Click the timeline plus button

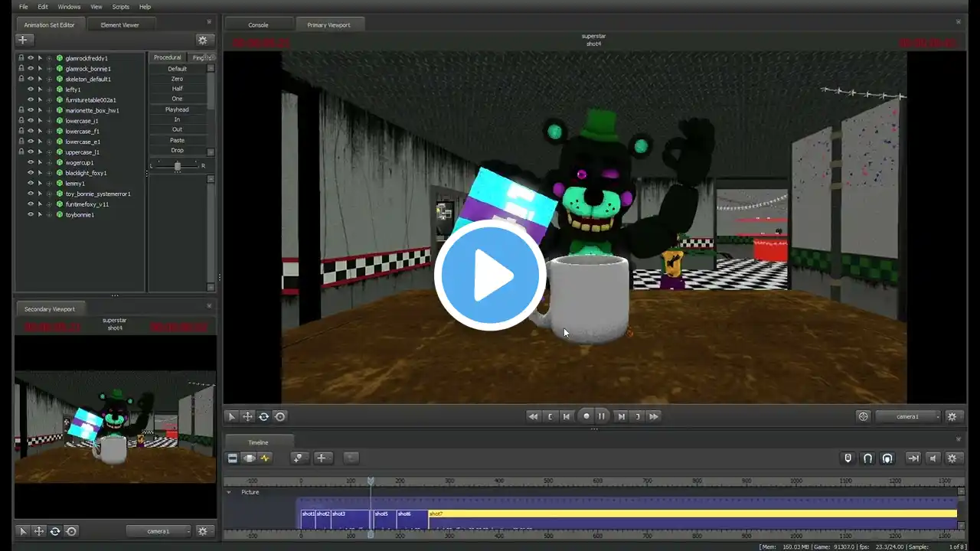coord(322,458)
